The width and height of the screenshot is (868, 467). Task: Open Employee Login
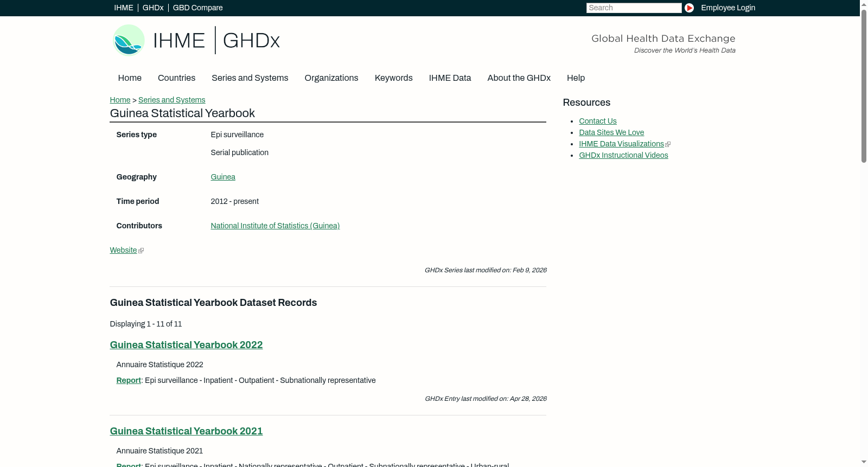pyautogui.click(x=728, y=8)
